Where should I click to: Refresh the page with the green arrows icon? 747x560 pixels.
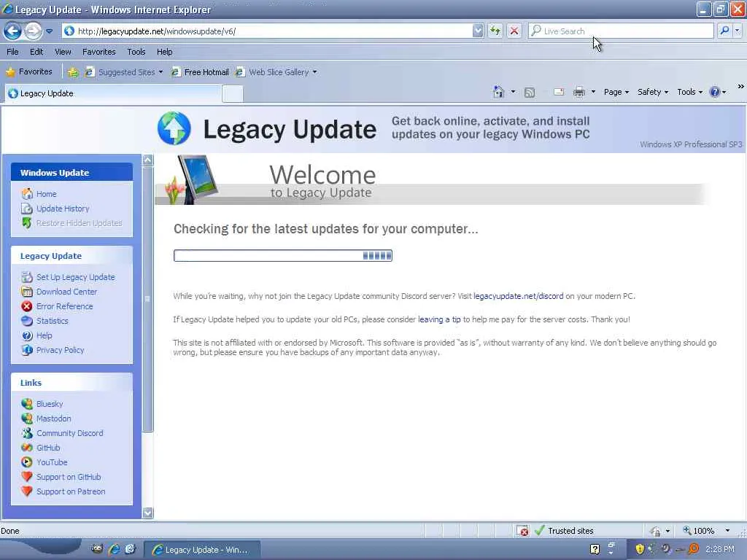pyautogui.click(x=495, y=31)
